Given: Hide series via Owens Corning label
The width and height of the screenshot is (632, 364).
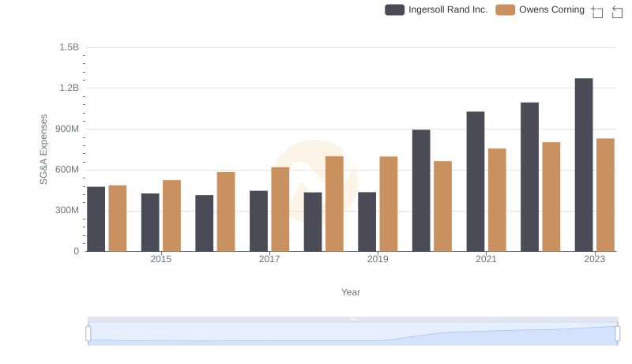Looking at the screenshot, I should (551, 9).
